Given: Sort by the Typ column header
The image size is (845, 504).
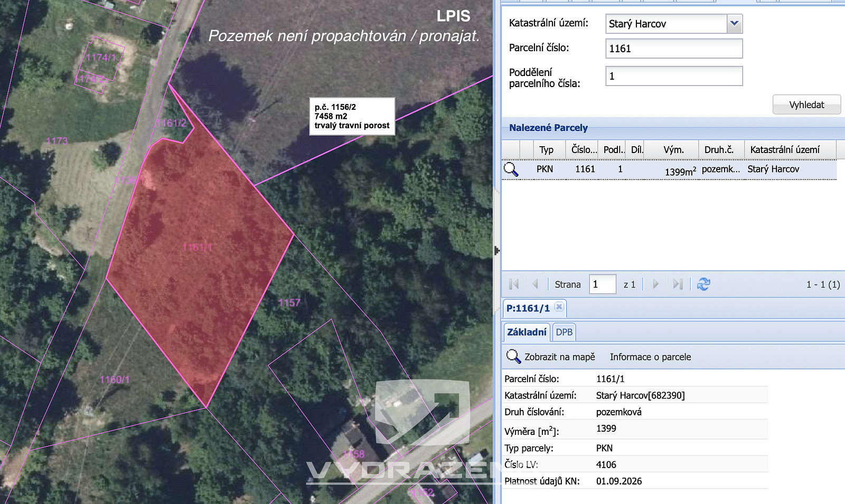Looking at the screenshot, I should point(546,150).
